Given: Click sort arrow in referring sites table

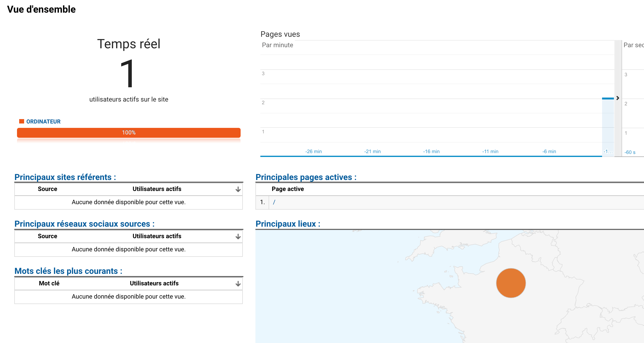Looking at the screenshot, I should [x=238, y=189].
